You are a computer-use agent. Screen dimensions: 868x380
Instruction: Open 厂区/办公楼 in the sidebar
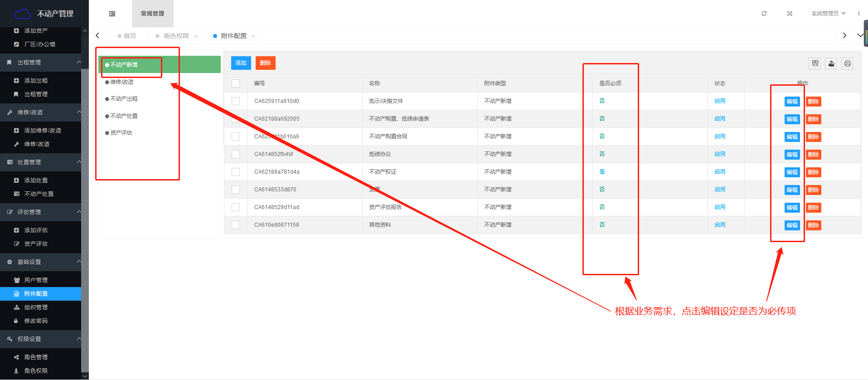pos(40,44)
